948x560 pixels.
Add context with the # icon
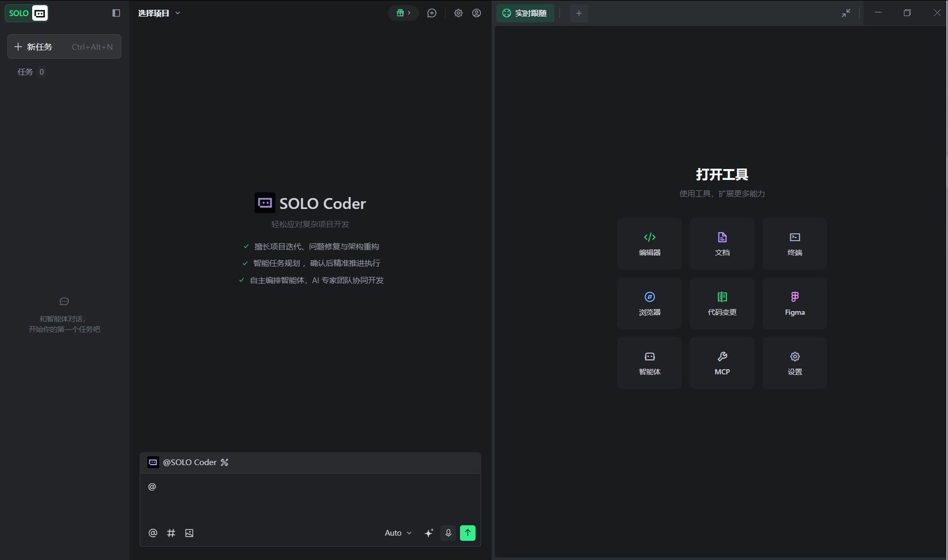point(171,533)
